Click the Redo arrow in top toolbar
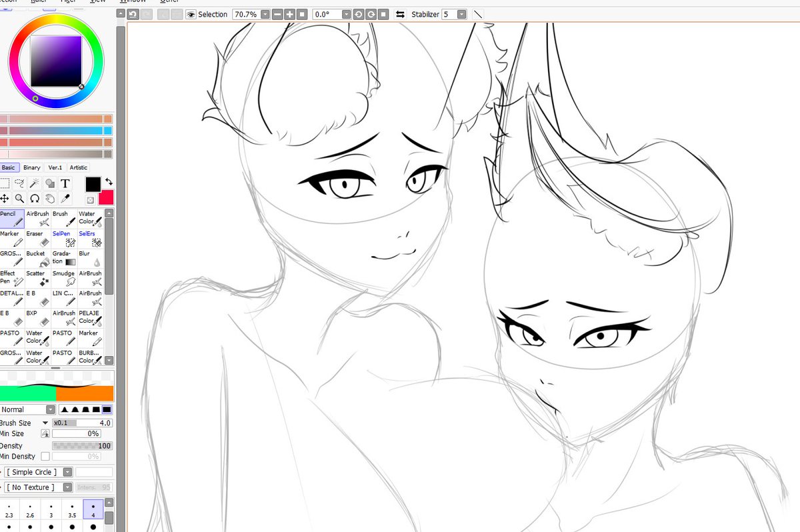Screen dimensions: 800x532 [x=146, y=14]
